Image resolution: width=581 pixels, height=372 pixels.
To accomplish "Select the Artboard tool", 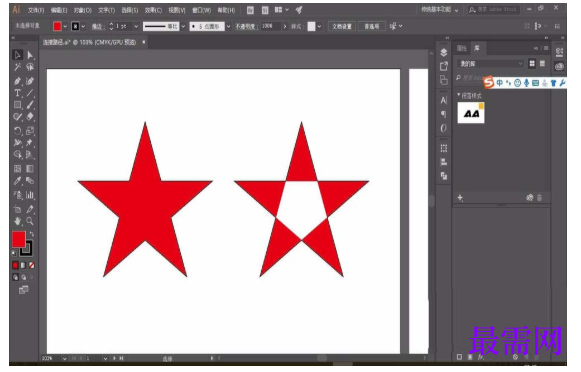I will coord(17,209).
